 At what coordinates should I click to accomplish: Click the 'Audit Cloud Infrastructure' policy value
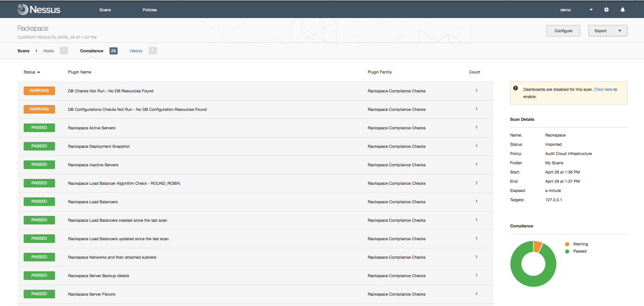(568, 154)
